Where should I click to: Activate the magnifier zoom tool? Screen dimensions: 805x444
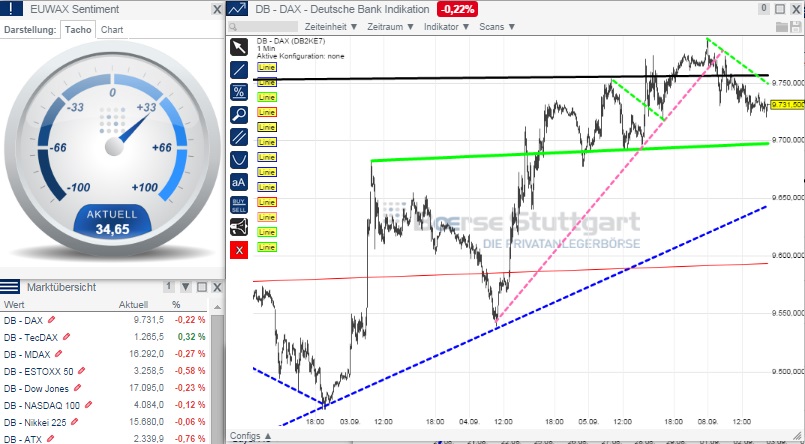[239, 115]
